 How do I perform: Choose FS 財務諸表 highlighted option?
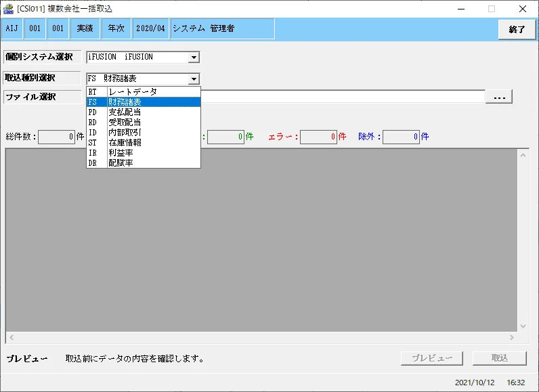pos(144,102)
